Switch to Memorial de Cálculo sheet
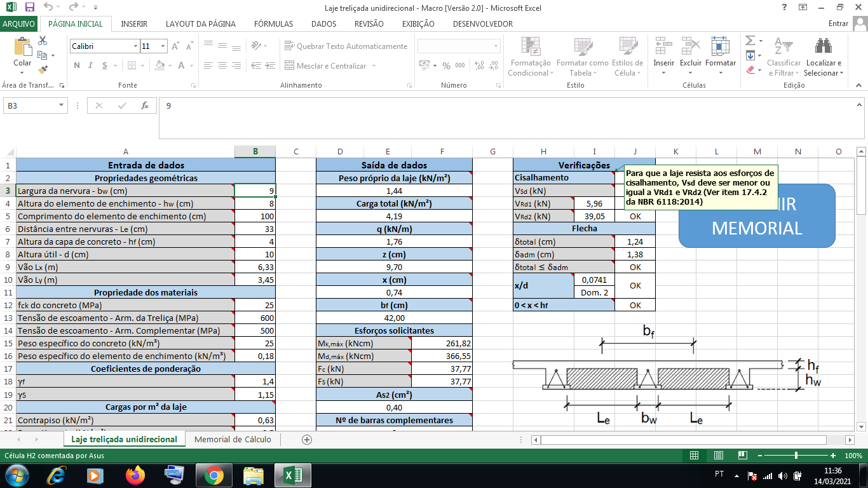This screenshot has height=488, width=868. click(x=233, y=439)
